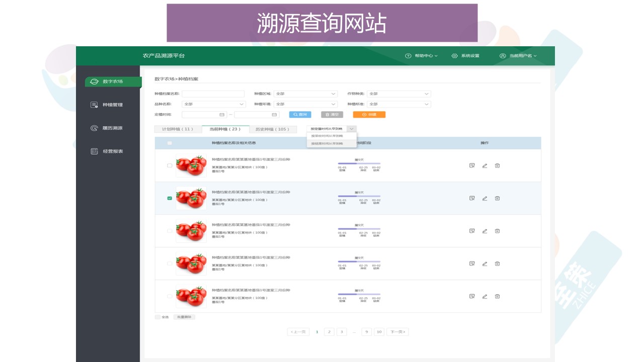Click the 数字农场 sidebar icon

click(94, 81)
